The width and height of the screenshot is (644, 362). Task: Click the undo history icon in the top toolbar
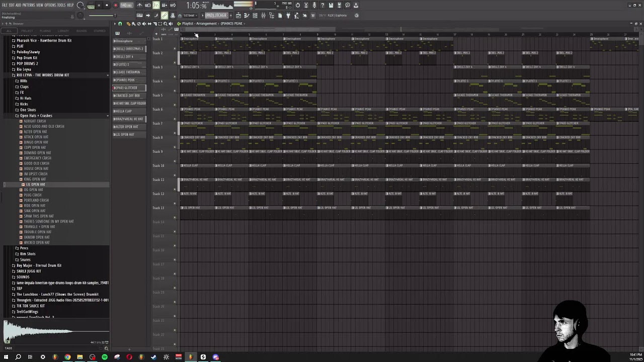[298, 5]
